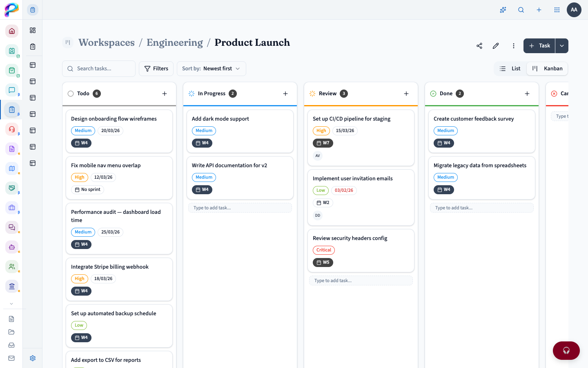Screen dimensions: 588x368
Task: Click the Search tasks input field
Action: 98,68
